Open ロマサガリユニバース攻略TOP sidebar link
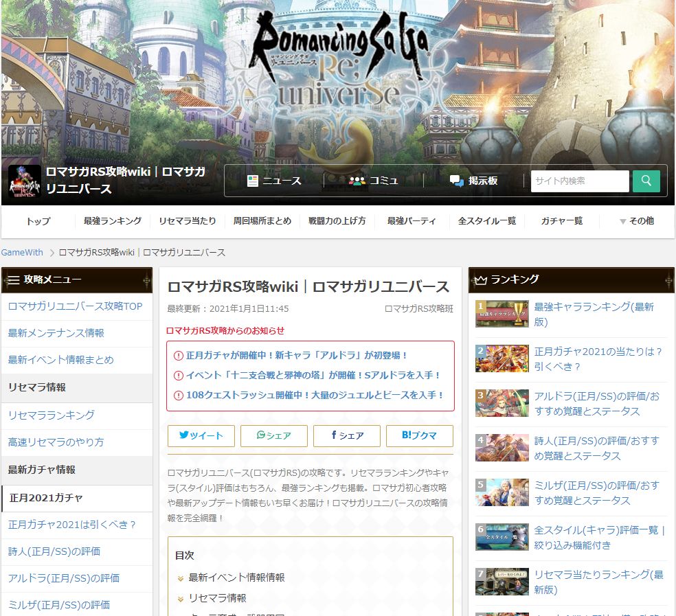This screenshot has height=616, width=676. pos(75,306)
